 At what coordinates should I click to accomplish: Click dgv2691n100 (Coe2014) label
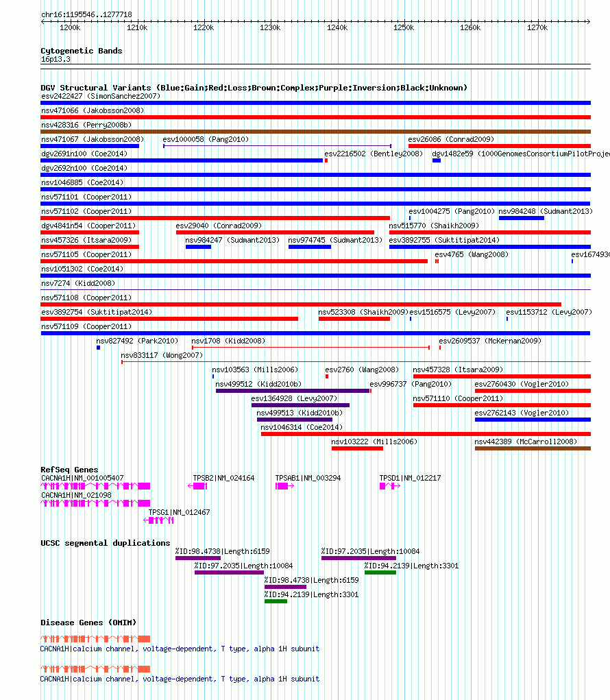[84, 153]
